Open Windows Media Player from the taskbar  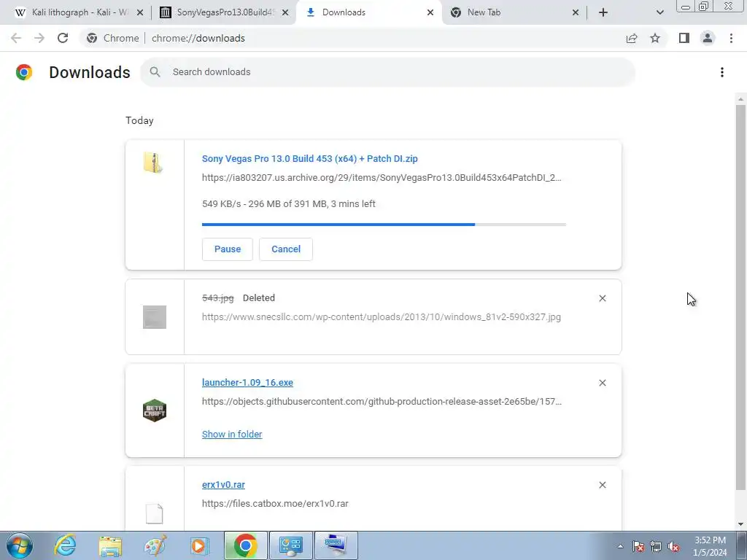pos(199,545)
